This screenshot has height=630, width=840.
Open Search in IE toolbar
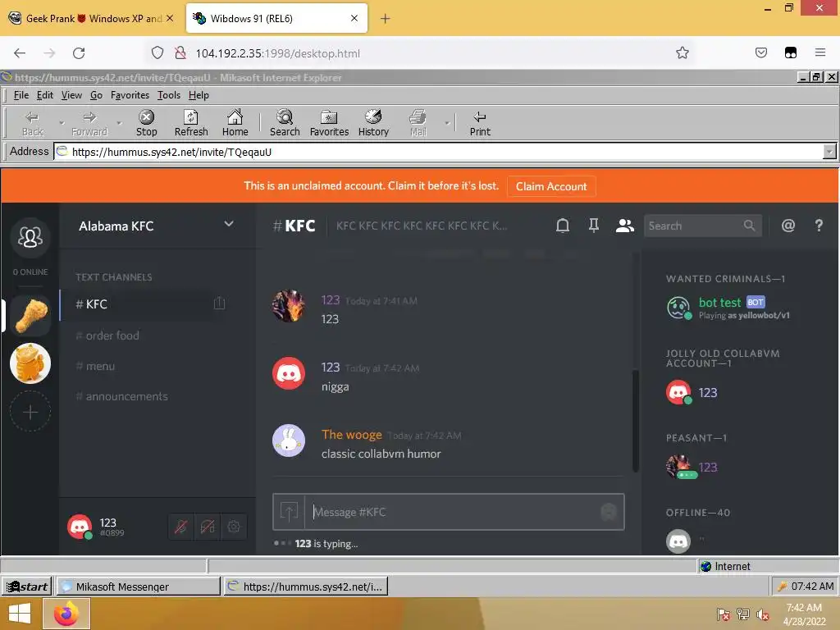(x=285, y=123)
